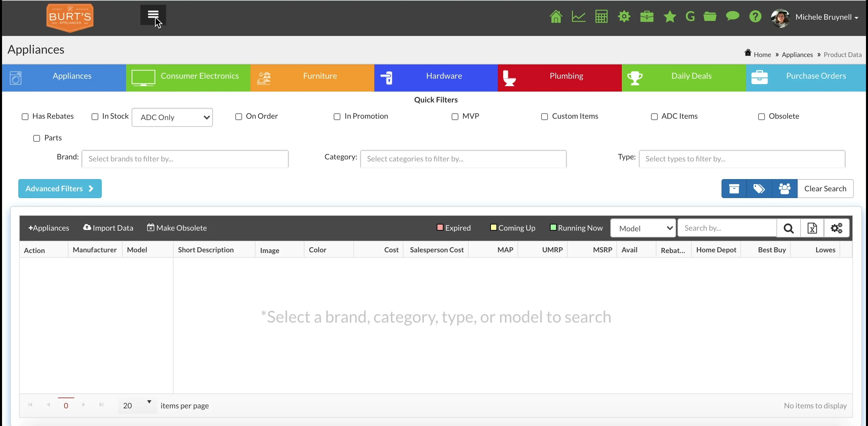Image resolution: width=868 pixels, height=426 pixels.
Task: Open the green star favorites icon
Action: point(670,17)
